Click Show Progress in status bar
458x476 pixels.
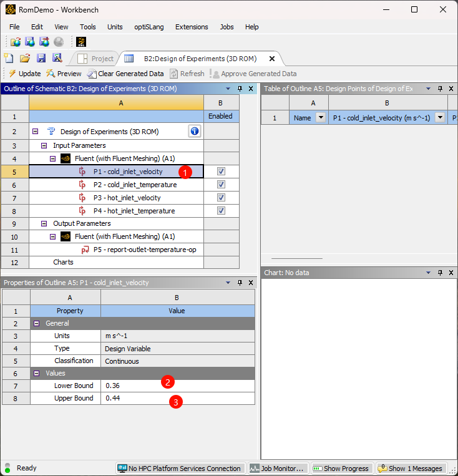click(x=342, y=469)
